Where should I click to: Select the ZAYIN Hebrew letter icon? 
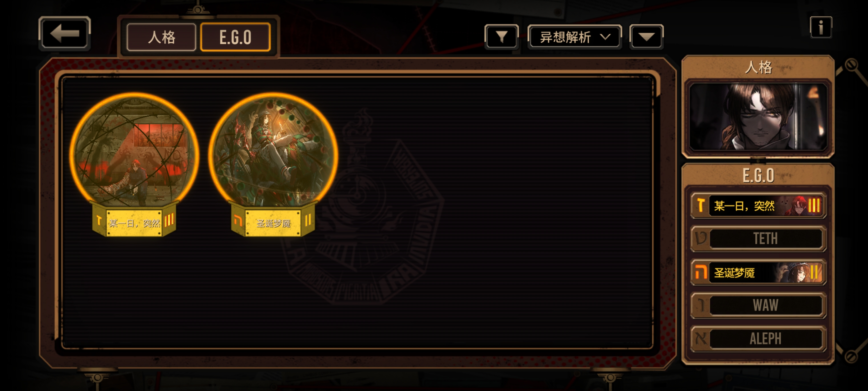[x=701, y=205]
